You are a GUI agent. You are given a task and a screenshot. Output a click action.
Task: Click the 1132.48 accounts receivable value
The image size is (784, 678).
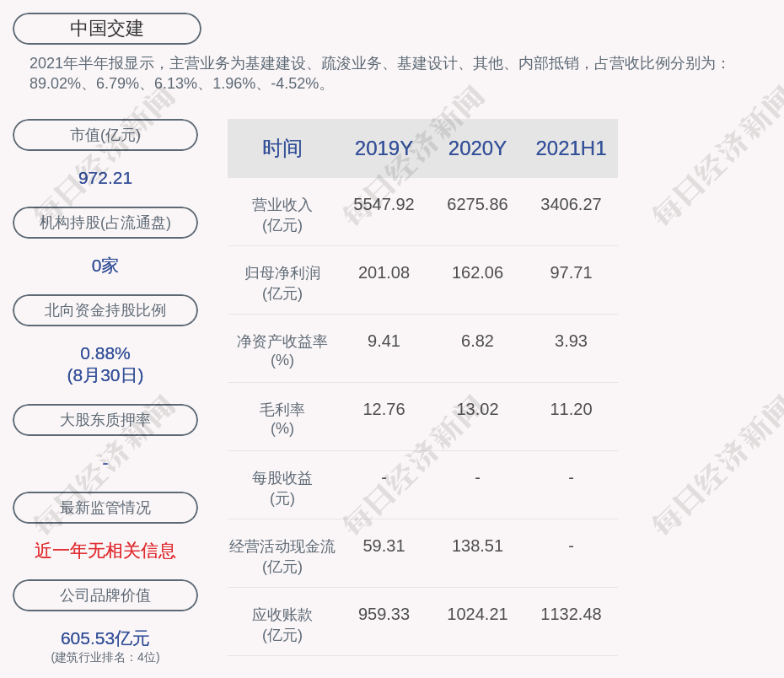coord(571,614)
